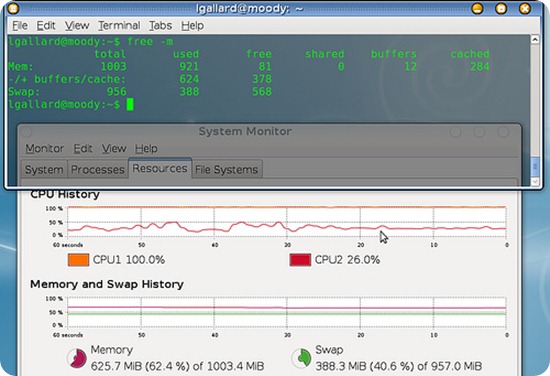This screenshot has height=376, width=550.
Task: Click the Memory and Swap History heading
Action: coord(107,284)
